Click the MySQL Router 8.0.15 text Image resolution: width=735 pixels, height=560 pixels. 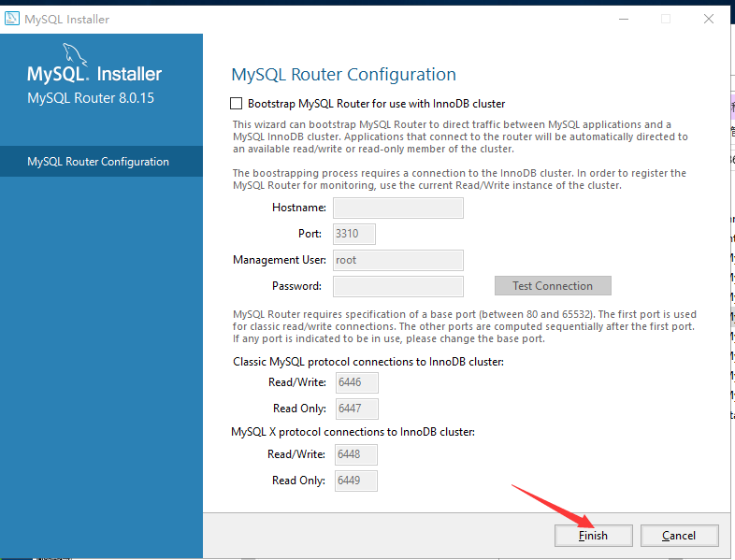[91, 98]
